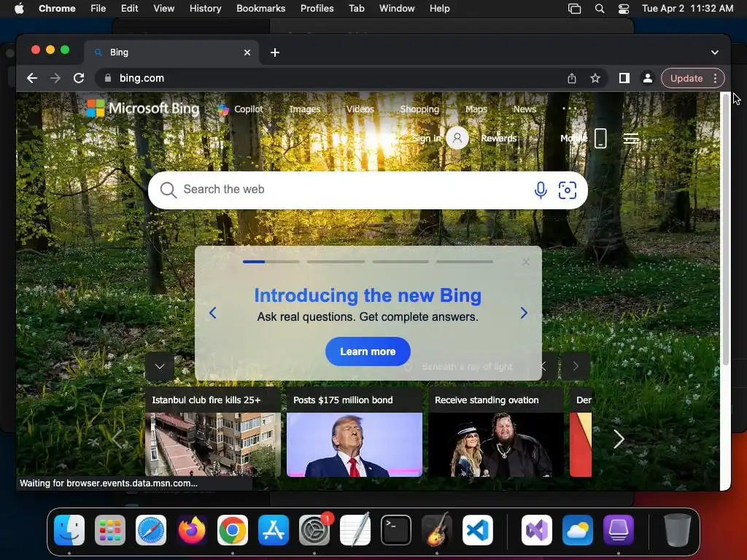Screen dimensions: 747x560
Task: Open the View menu
Action: point(163,9)
